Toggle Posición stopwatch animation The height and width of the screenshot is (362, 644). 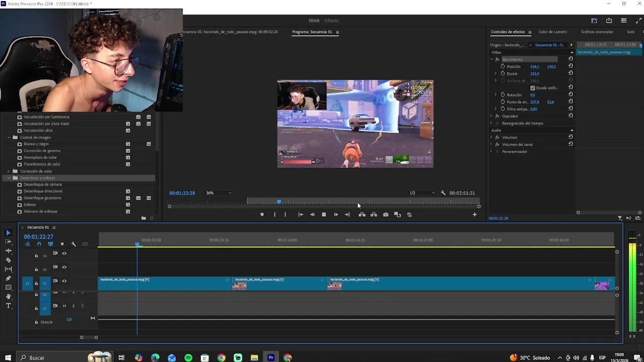click(503, 66)
